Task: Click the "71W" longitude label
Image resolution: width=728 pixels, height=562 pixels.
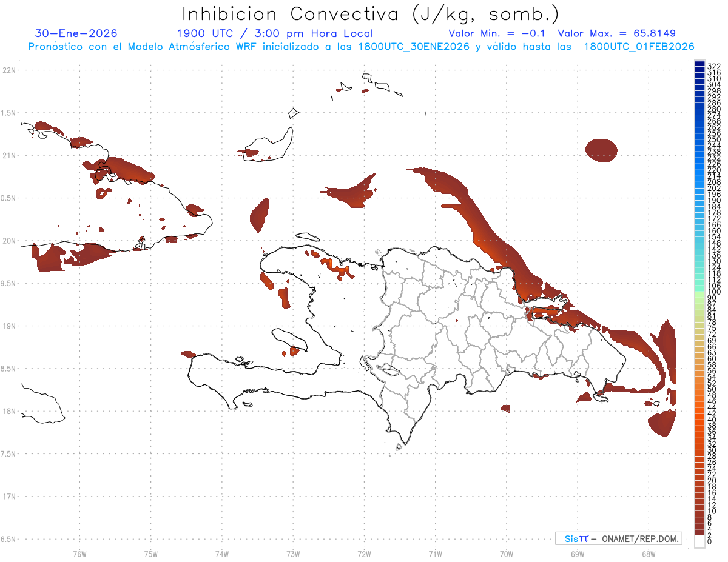Action: pyautogui.click(x=435, y=553)
